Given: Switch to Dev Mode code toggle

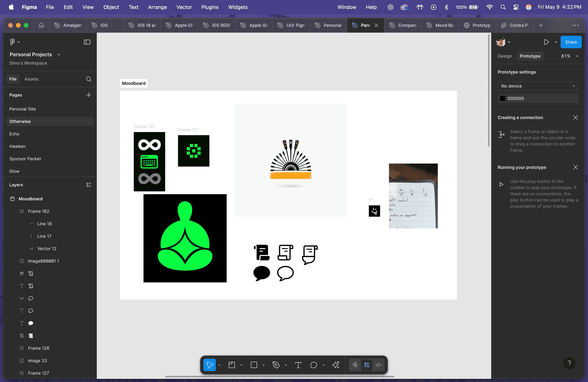Looking at the screenshot, I should tap(378, 365).
